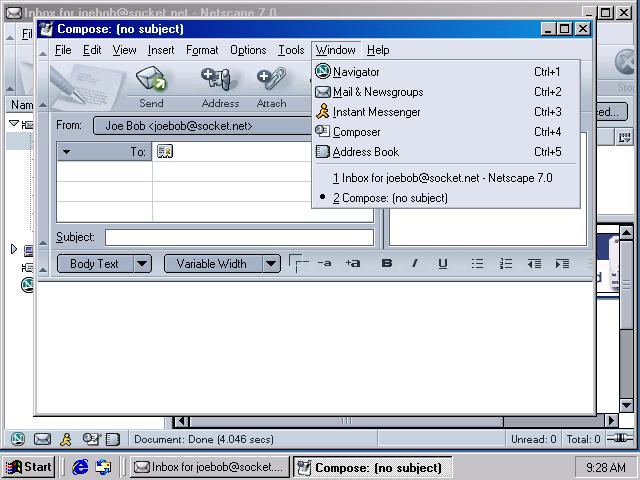Open the Insert menu
The height and width of the screenshot is (480, 640).
[x=161, y=50]
